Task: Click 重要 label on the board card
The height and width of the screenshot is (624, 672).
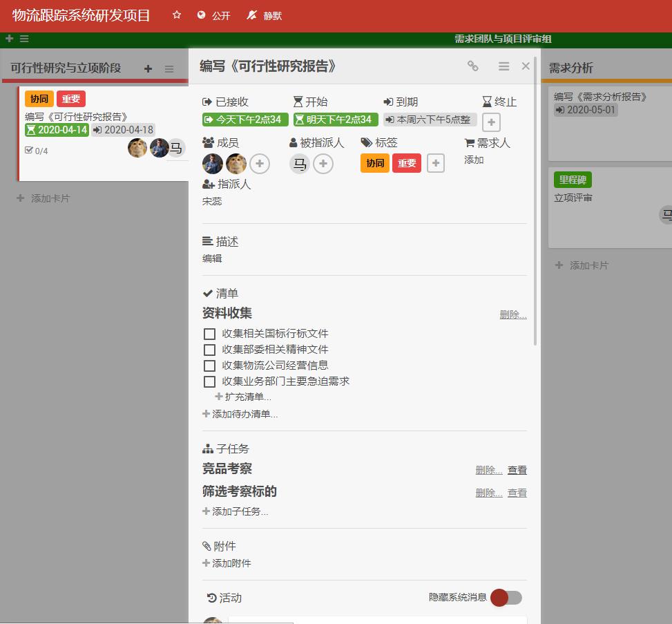Action: point(71,99)
